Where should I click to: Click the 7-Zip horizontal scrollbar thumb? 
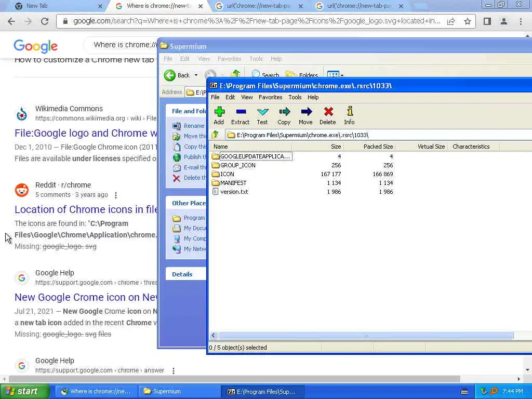(x=365, y=336)
